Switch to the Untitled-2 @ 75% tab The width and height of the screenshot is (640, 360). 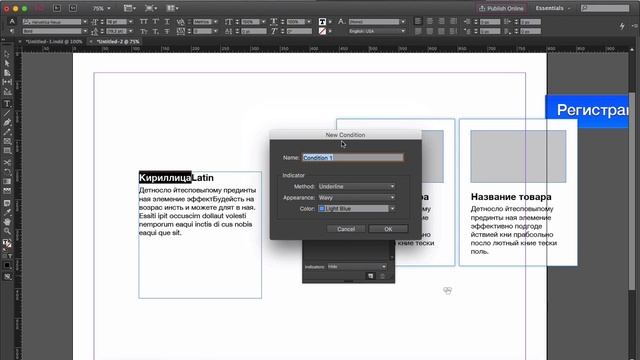(x=118, y=42)
